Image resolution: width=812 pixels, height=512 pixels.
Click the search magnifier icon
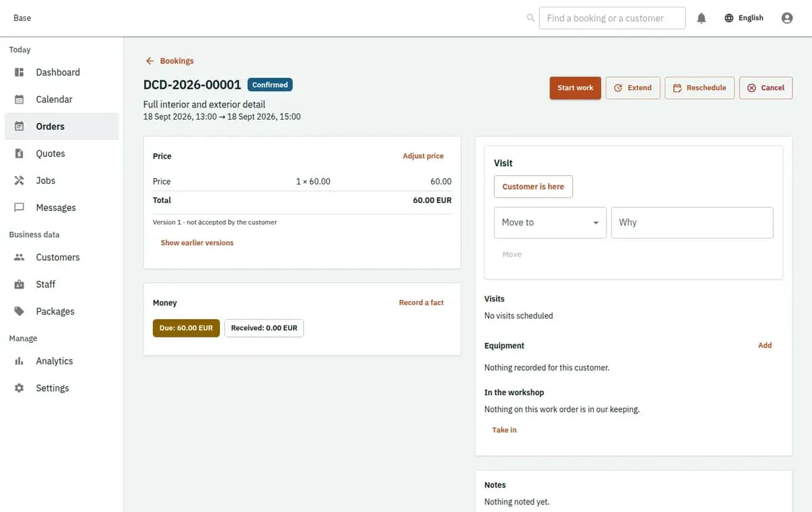[x=531, y=18]
